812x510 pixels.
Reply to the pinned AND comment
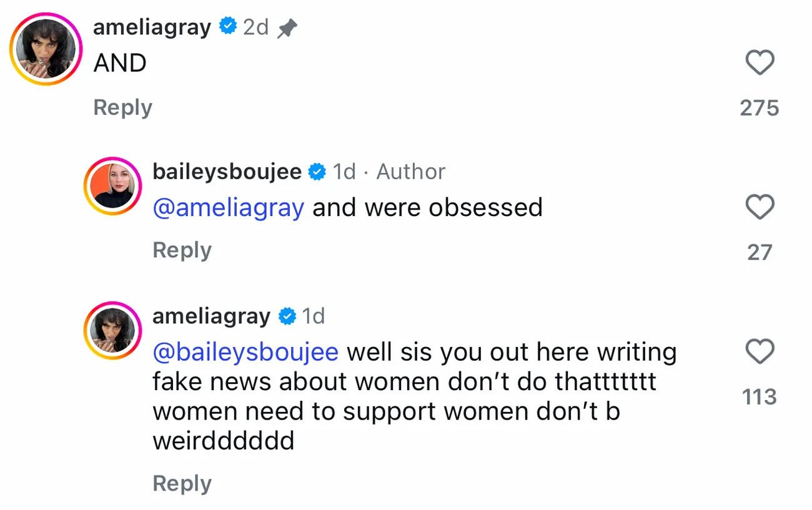click(122, 107)
